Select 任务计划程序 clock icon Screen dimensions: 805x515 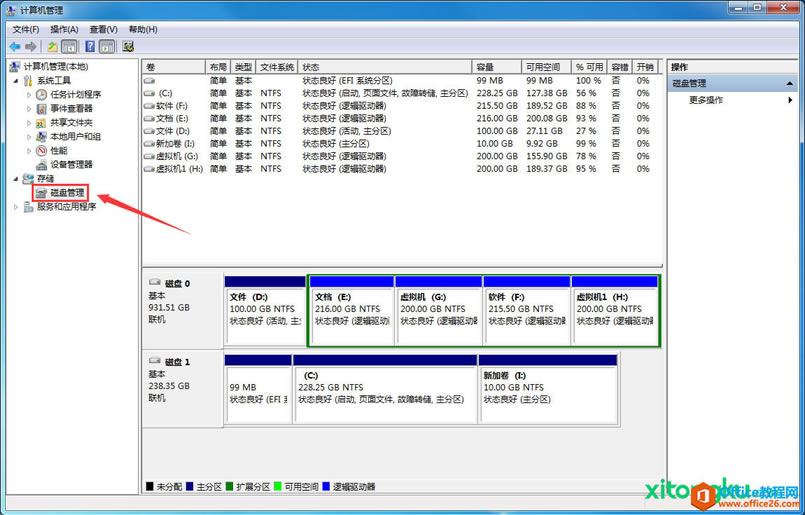[42, 94]
